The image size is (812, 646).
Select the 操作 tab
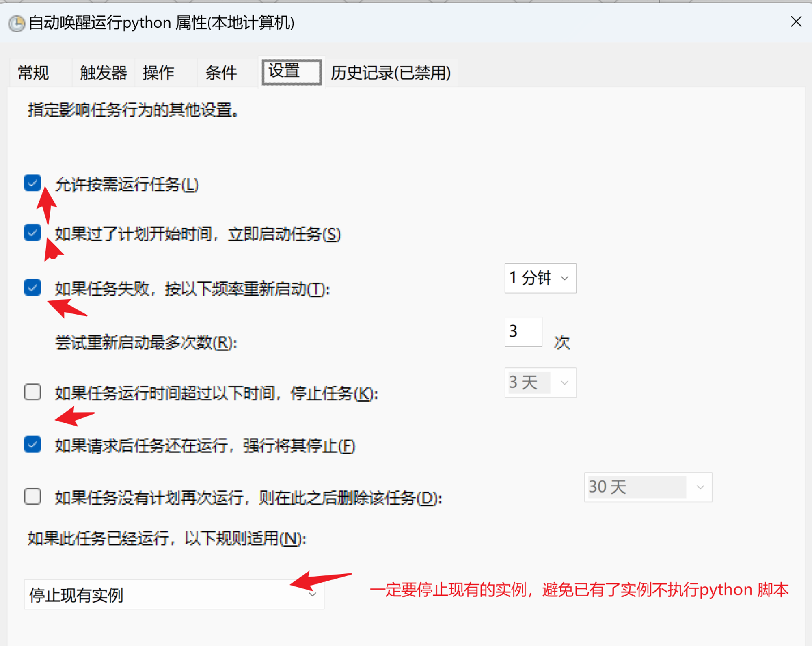(x=158, y=73)
